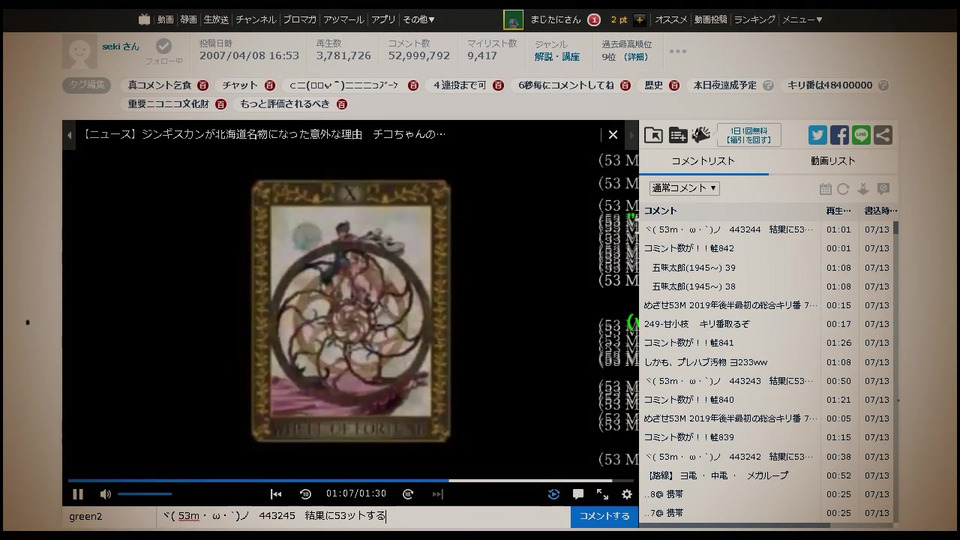Select the 249-甘小枝 キリ番取るぞ comment

pyautogui.click(x=766, y=324)
